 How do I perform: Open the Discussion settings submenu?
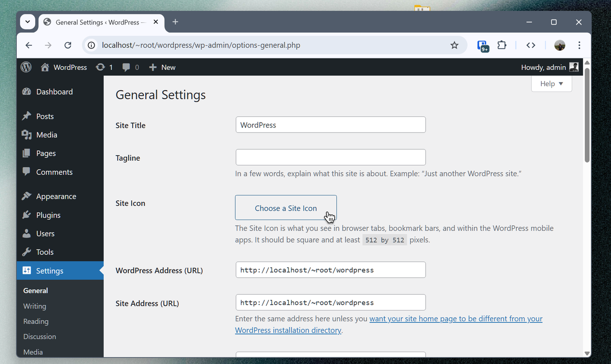pyautogui.click(x=40, y=336)
